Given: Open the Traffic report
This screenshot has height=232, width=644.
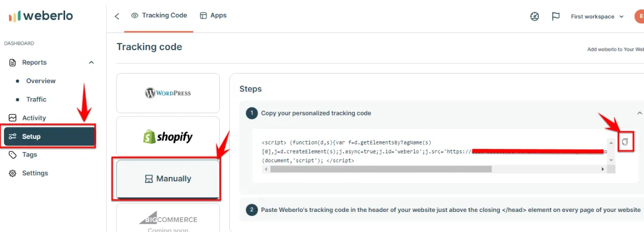Looking at the screenshot, I should 36,99.
